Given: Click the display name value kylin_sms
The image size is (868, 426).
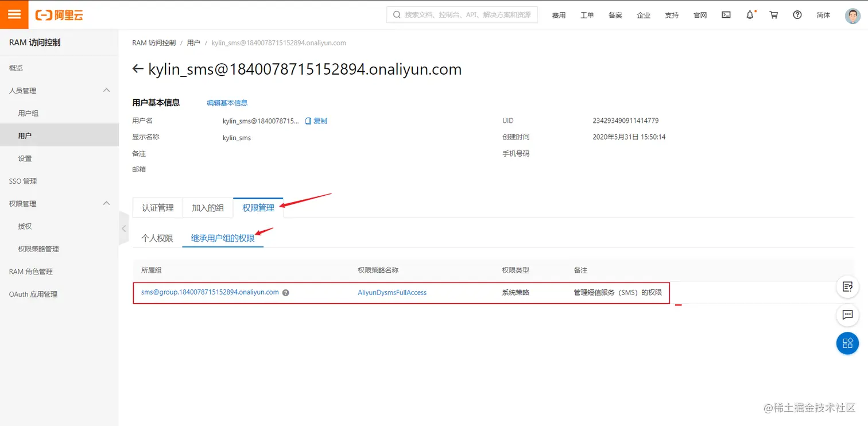Looking at the screenshot, I should coord(237,138).
